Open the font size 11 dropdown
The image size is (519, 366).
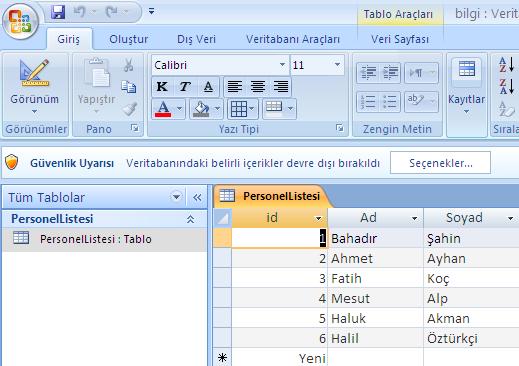(337, 65)
